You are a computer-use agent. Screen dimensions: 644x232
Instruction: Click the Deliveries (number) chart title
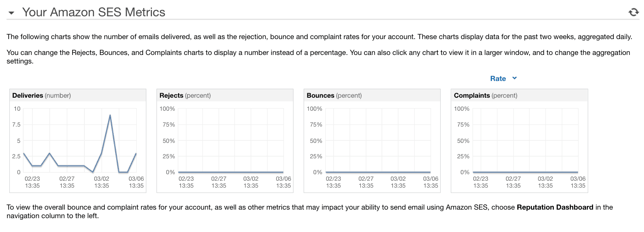[x=42, y=95]
